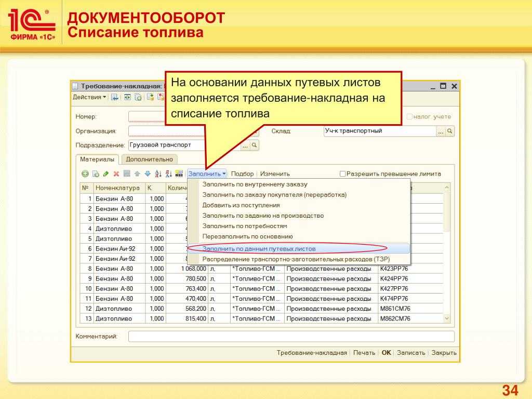The height and width of the screenshot is (399, 532).
Task: Click the cell K474PP76
Action: click(x=410, y=299)
